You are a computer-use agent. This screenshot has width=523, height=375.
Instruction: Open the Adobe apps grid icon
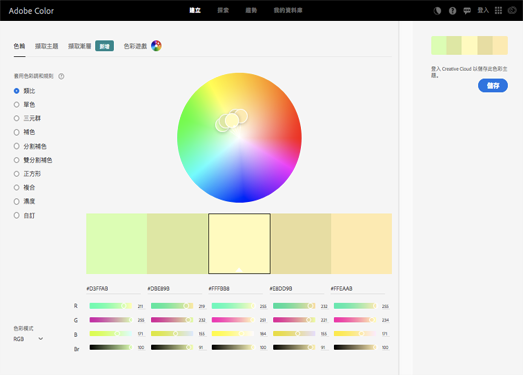point(498,11)
